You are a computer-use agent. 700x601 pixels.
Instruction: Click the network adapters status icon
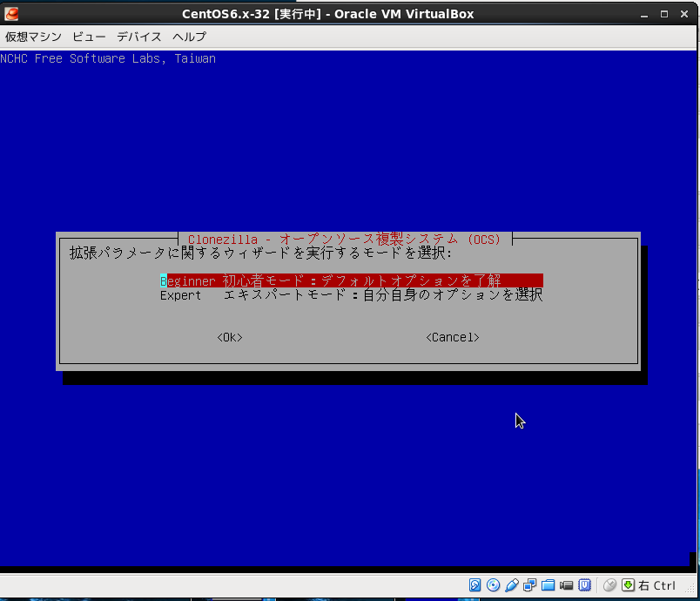pyautogui.click(x=530, y=585)
